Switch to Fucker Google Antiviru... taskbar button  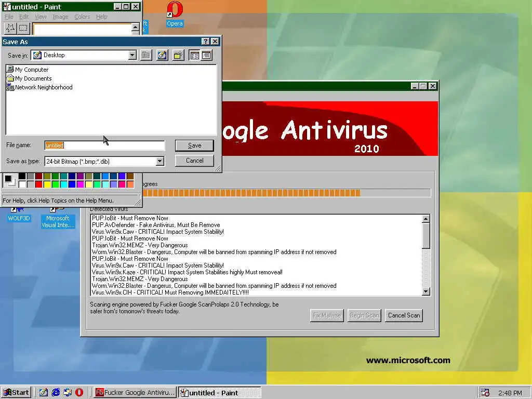[135, 393]
